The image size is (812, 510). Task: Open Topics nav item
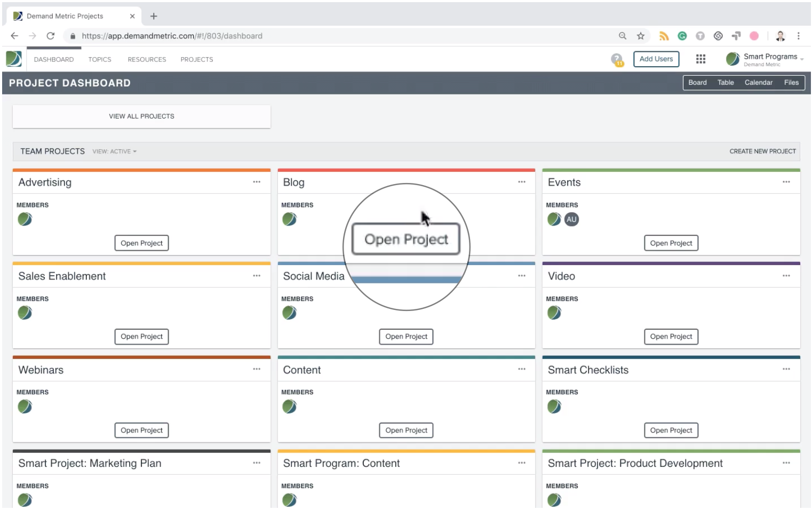point(100,59)
